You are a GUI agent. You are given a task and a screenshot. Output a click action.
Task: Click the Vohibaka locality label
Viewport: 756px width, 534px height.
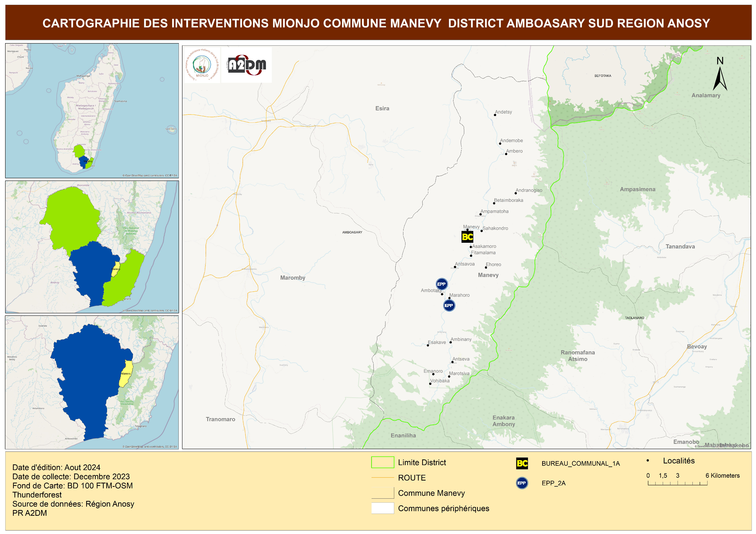tap(440, 381)
